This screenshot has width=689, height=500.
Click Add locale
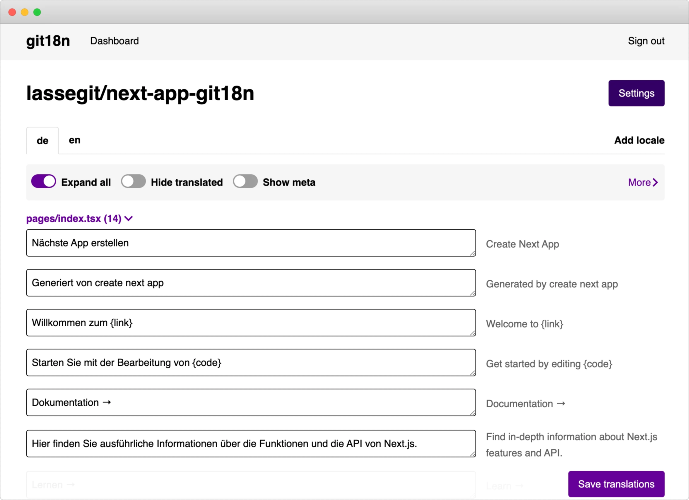[639, 141]
